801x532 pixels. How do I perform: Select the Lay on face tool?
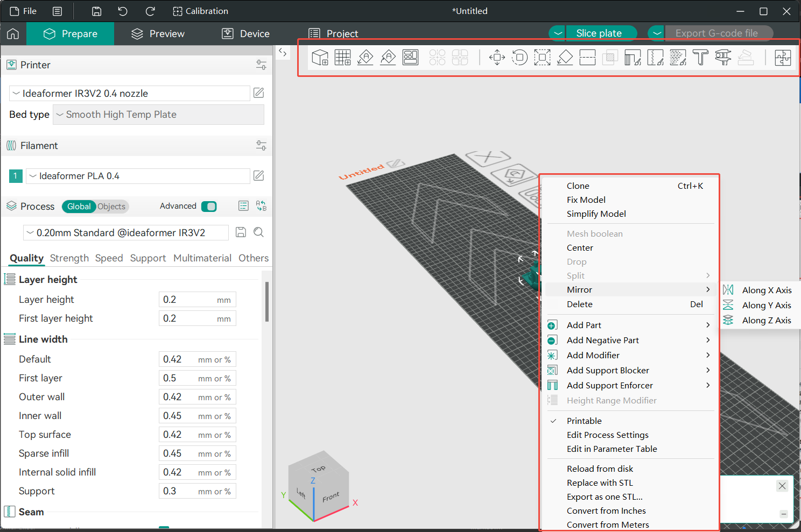[x=565, y=57]
